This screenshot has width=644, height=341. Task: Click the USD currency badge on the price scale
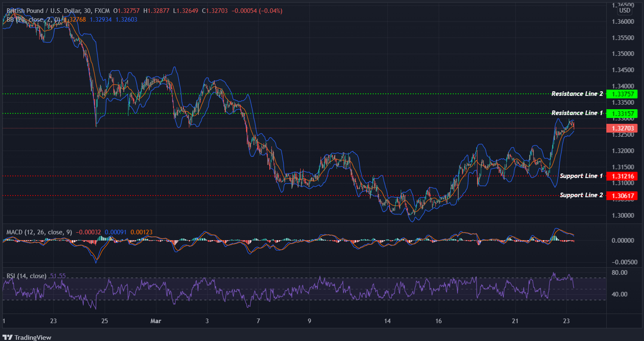click(x=625, y=11)
